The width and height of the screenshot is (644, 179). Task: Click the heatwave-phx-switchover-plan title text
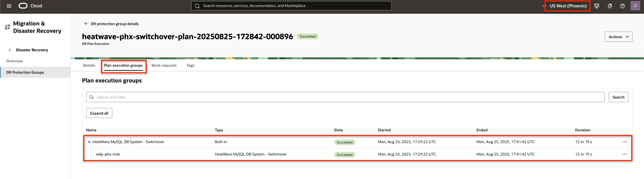coord(187,37)
